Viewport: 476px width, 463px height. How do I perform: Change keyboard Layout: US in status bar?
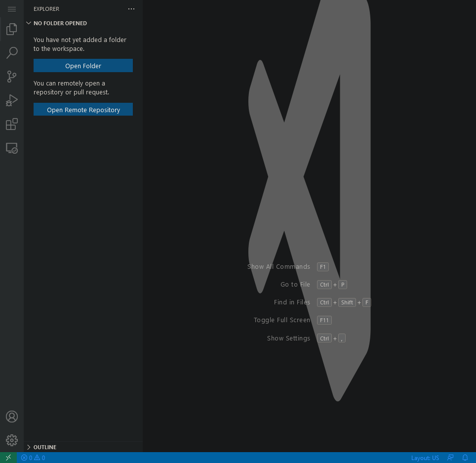[425, 458]
